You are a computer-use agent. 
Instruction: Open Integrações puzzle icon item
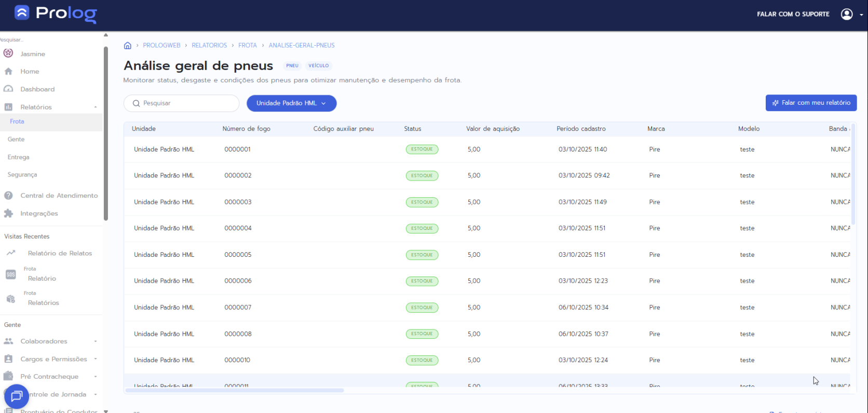[39, 213]
